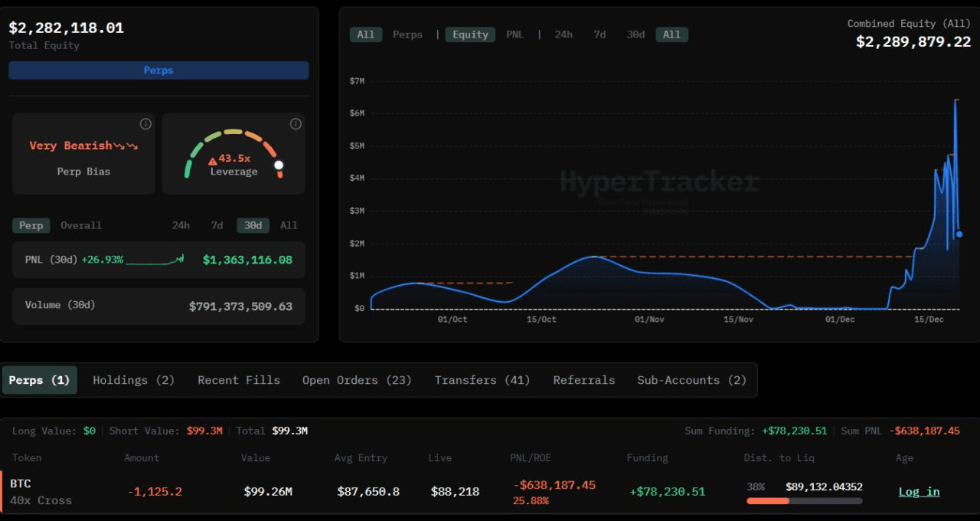Viewport: 980px width, 521px height.
Task: Select the chart's 30d range
Action: click(635, 34)
